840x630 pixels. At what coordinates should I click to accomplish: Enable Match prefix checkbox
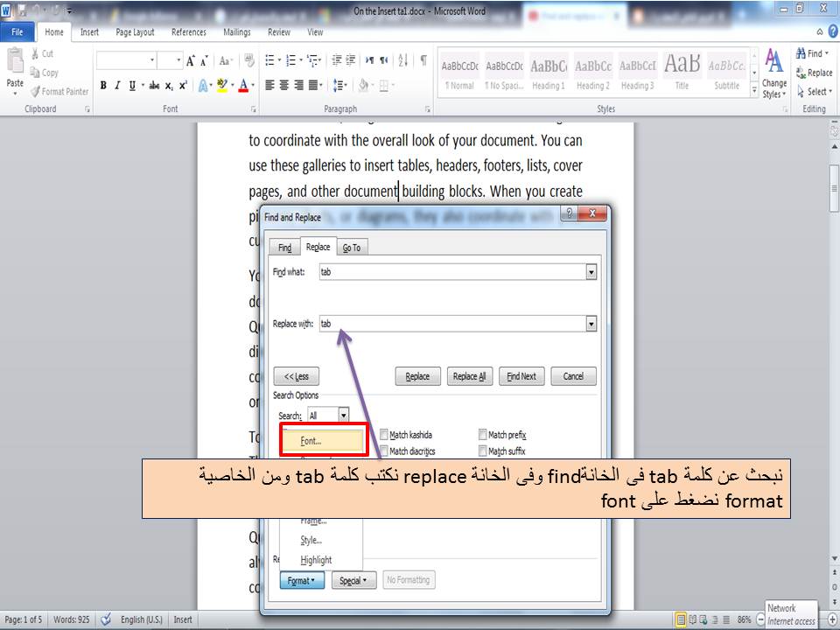pyautogui.click(x=483, y=435)
